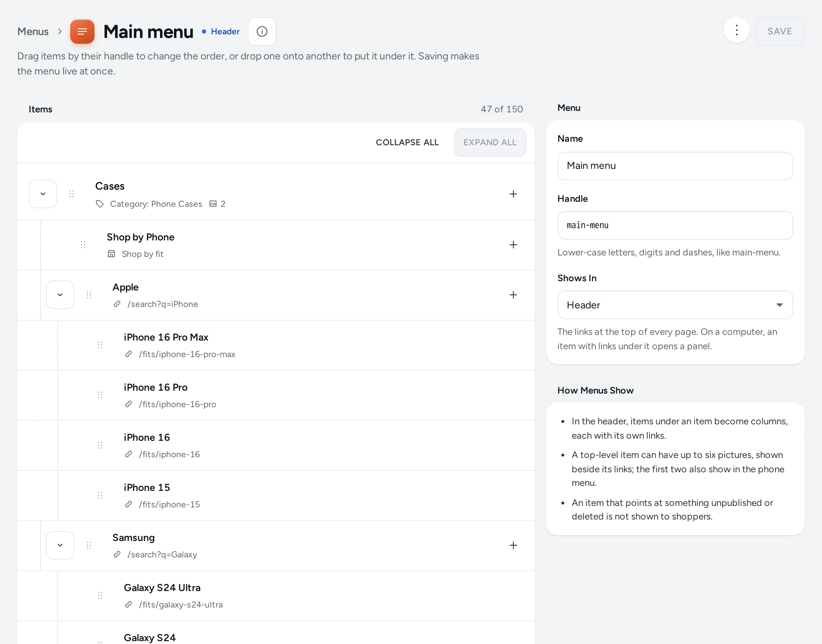Click link icon beside /fits/iphone-15
822x644 pixels.
pos(128,504)
